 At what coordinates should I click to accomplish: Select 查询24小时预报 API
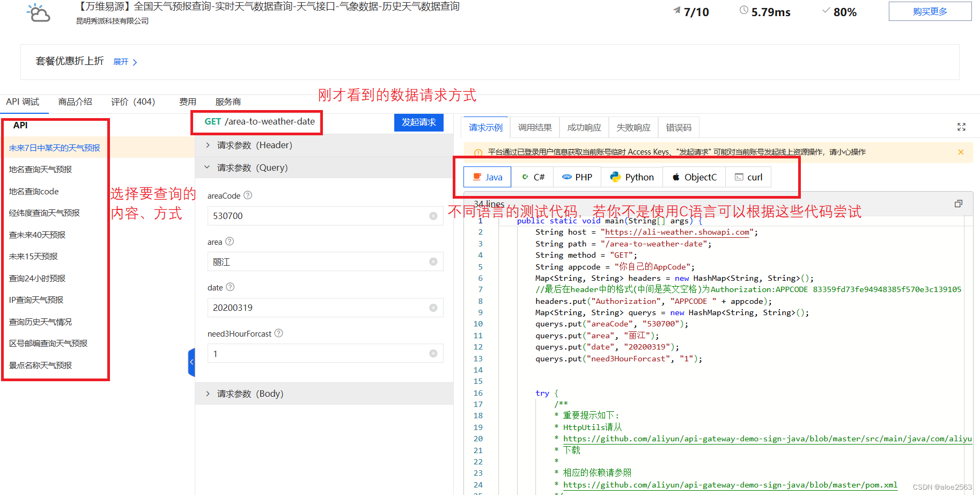pos(37,278)
